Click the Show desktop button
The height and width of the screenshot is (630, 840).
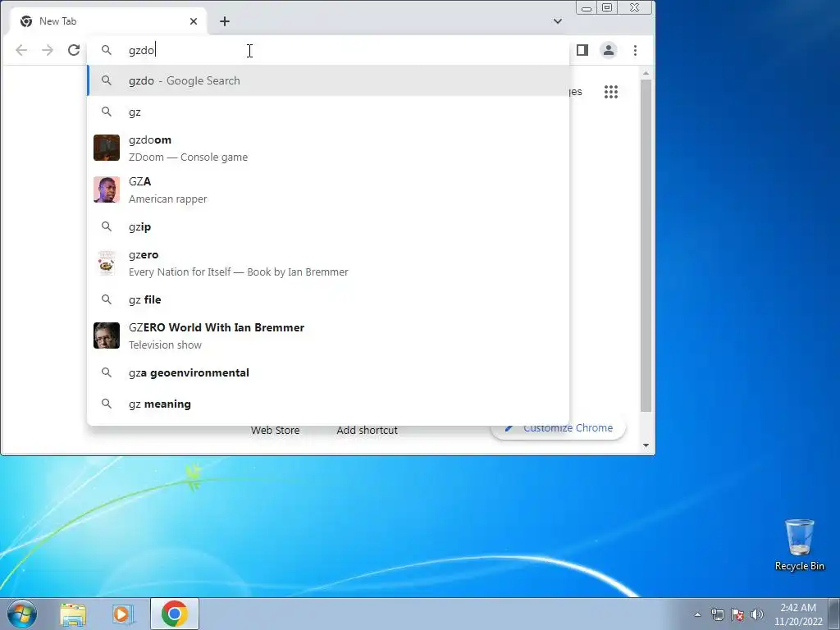tap(834, 614)
